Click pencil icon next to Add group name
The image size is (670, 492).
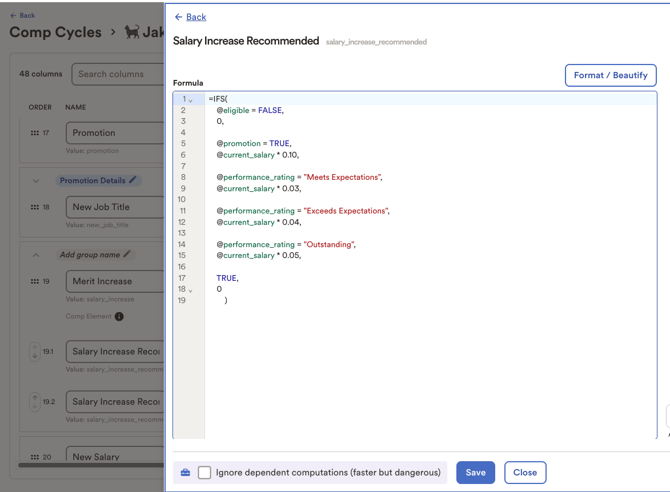[127, 254]
